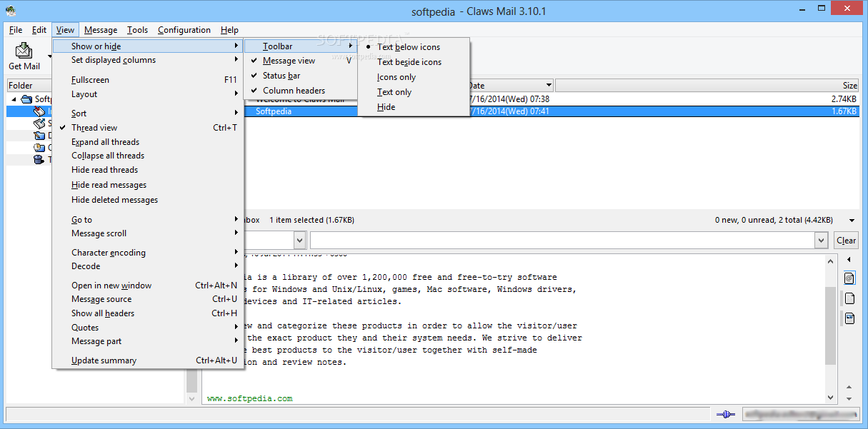This screenshot has width=868, height=429.
Task: Open the Edit menu
Action: coord(39,30)
